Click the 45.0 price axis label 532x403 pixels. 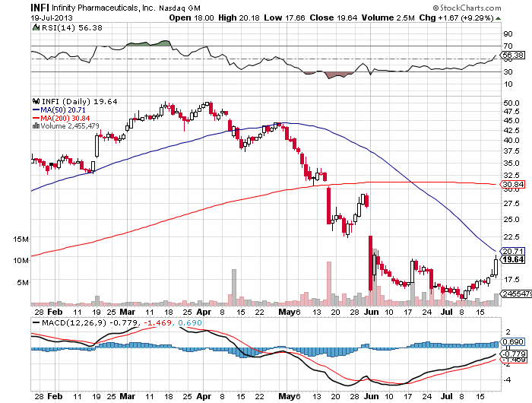point(511,121)
